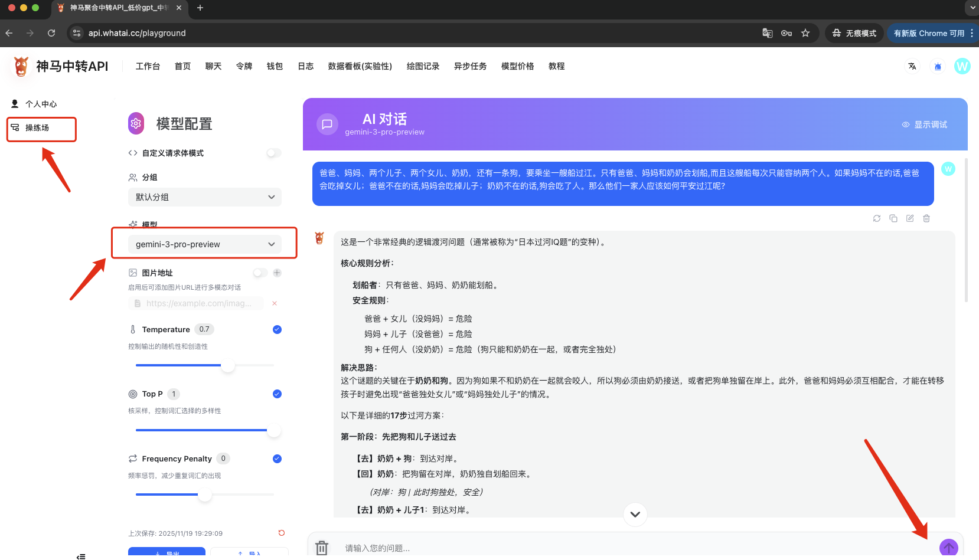Click the 模型配置 gear icon
Viewport: 979px width, 560px height.
click(136, 123)
